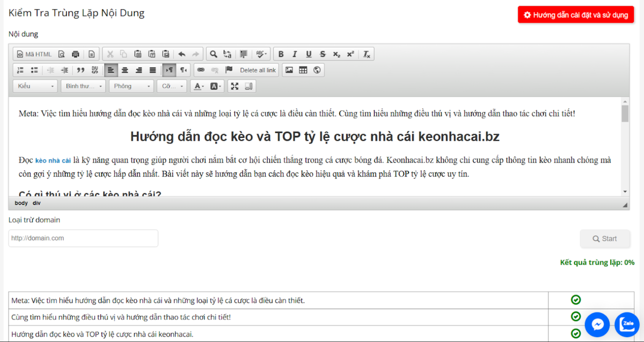Image resolution: width=644 pixels, height=342 pixels.
Task: Open the background color picker
Action: (x=216, y=86)
